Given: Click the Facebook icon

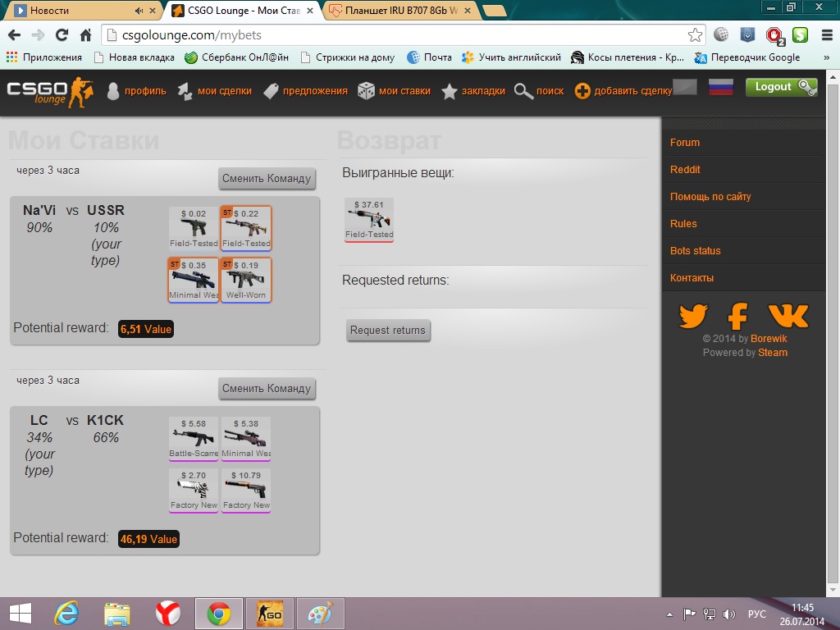Looking at the screenshot, I should (x=737, y=316).
